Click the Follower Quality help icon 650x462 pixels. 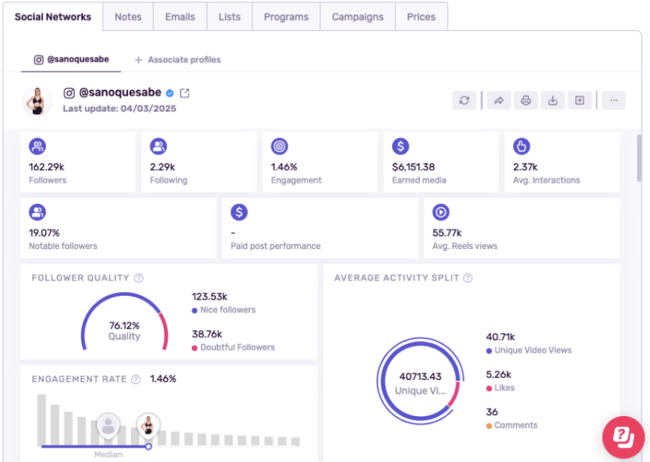pyautogui.click(x=138, y=278)
